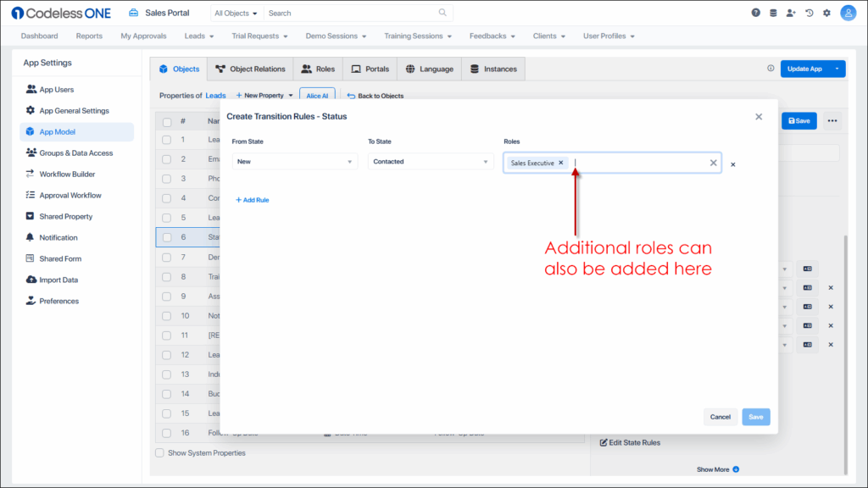Click the add-user icon in top bar
Image resolution: width=868 pixels, height=488 pixels.
[x=791, y=13]
